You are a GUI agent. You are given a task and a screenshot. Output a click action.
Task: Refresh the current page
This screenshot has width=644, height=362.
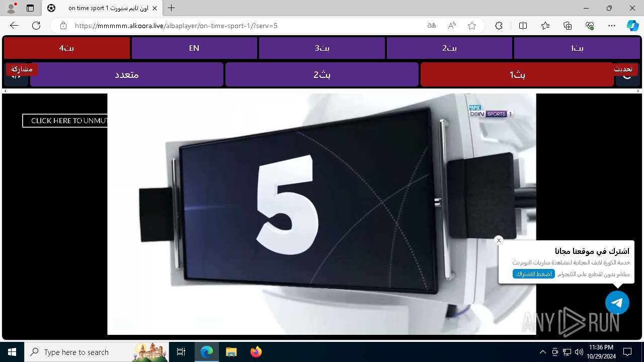pyautogui.click(x=36, y=26)
